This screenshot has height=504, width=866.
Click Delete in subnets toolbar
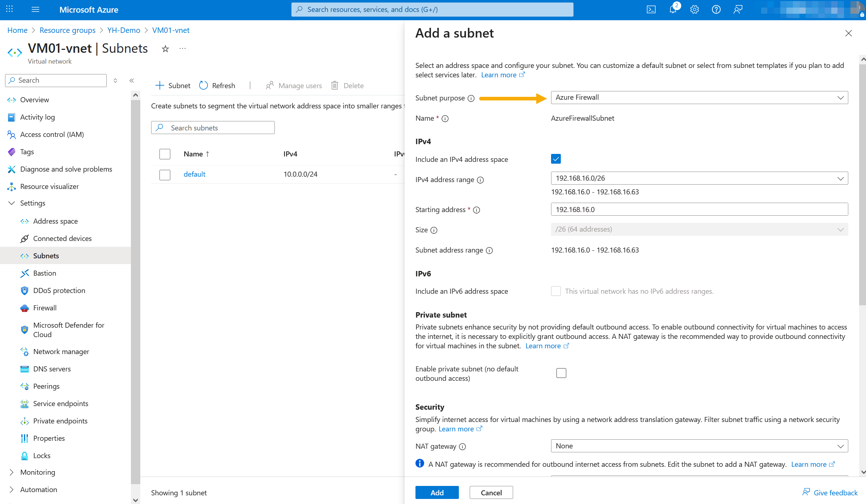coord(347,86)
